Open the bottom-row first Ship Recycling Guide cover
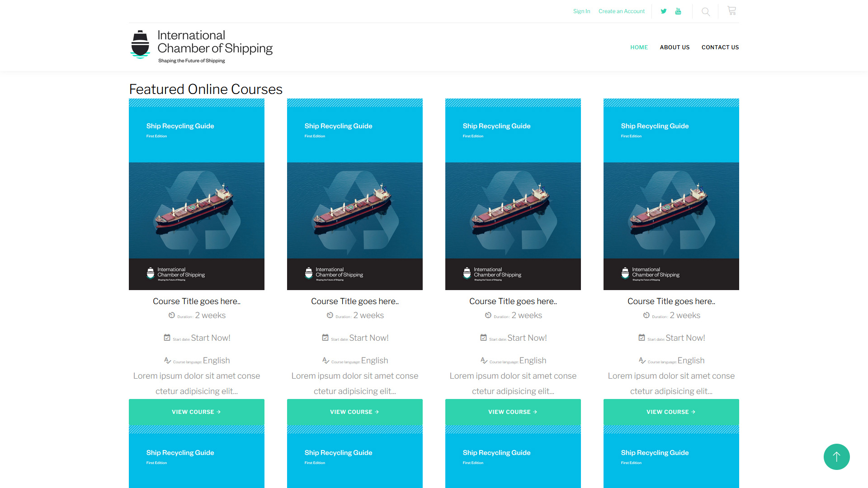 click(196, 456)
